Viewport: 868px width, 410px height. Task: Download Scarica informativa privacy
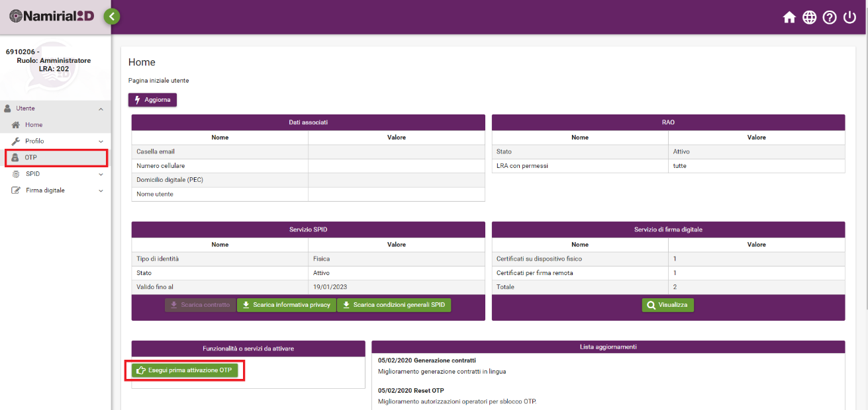pos(286,305)
